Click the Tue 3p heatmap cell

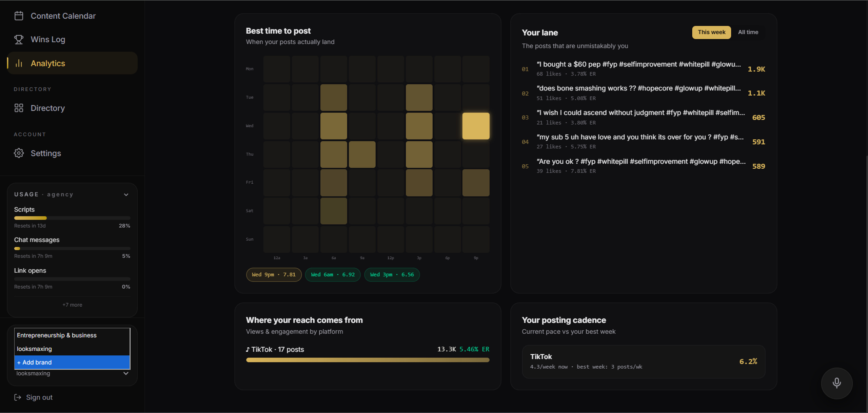tap(419, 98)
